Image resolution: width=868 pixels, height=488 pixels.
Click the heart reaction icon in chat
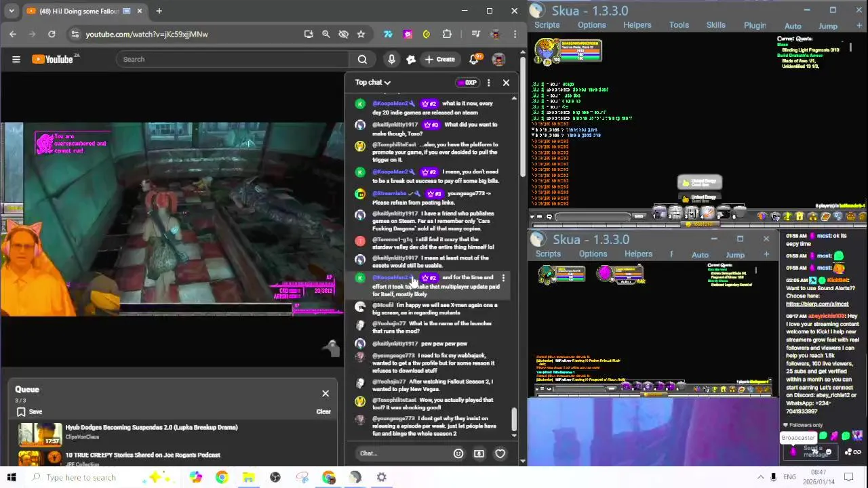pos(500,453)
